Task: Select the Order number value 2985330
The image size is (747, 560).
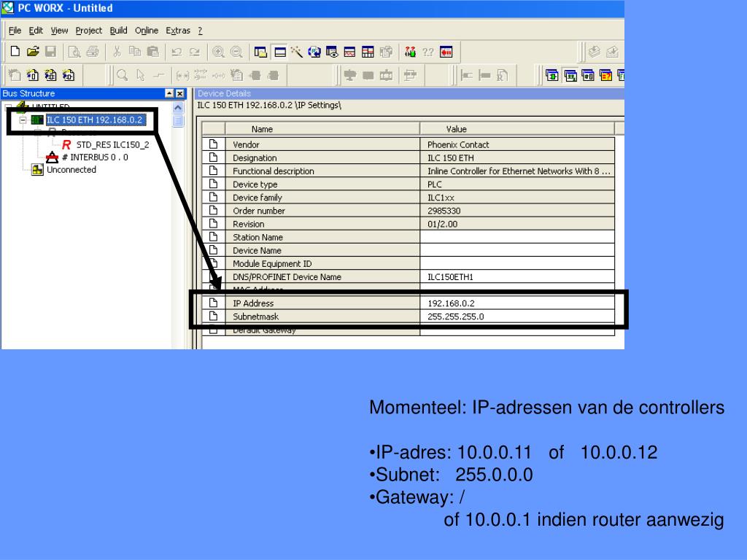Action: pos(517,211)
